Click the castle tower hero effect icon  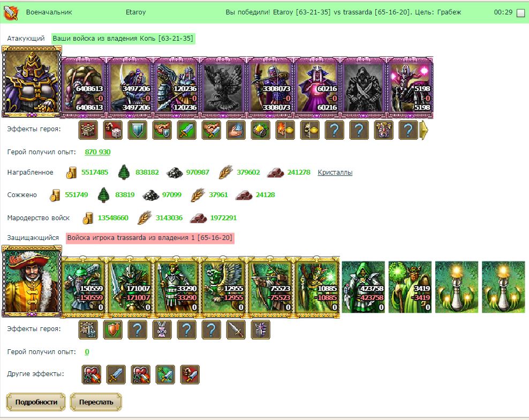88,130
